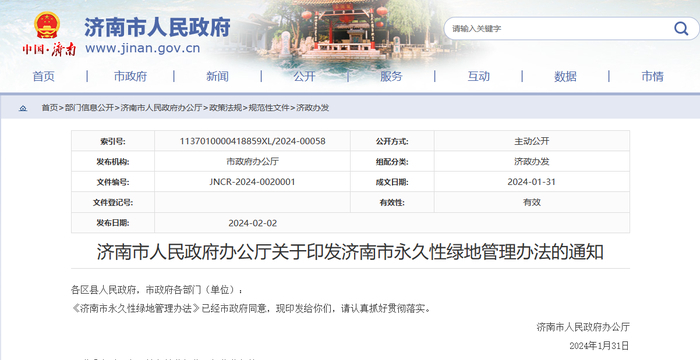700x360 pixels.
Task: Click the 济南市人民政府办公厅 breadcrumb link
Action: [161, 108]
